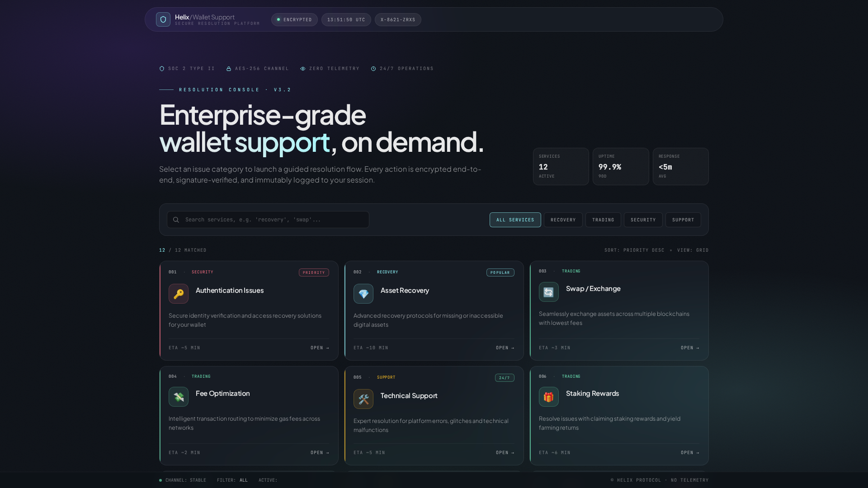The width and height of the screenshot is (868, 488).
Task: Click the Zero Telemetry eye icon
Action: [x=303, y=69]
